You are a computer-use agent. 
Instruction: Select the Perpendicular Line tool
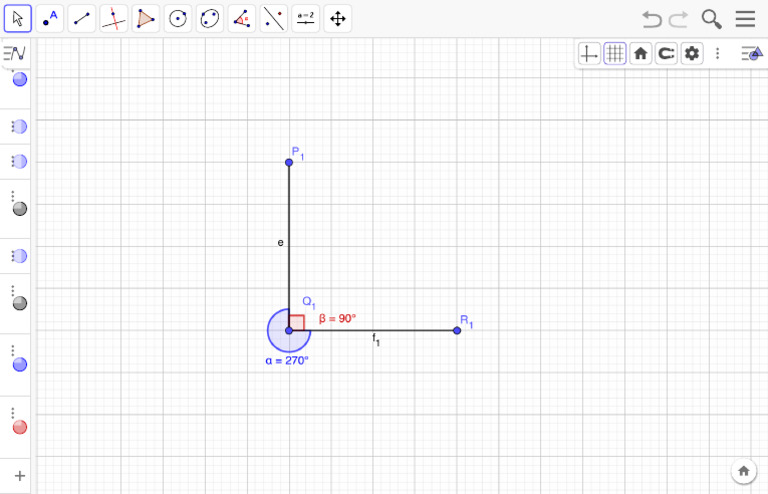[x=114, y=19]
